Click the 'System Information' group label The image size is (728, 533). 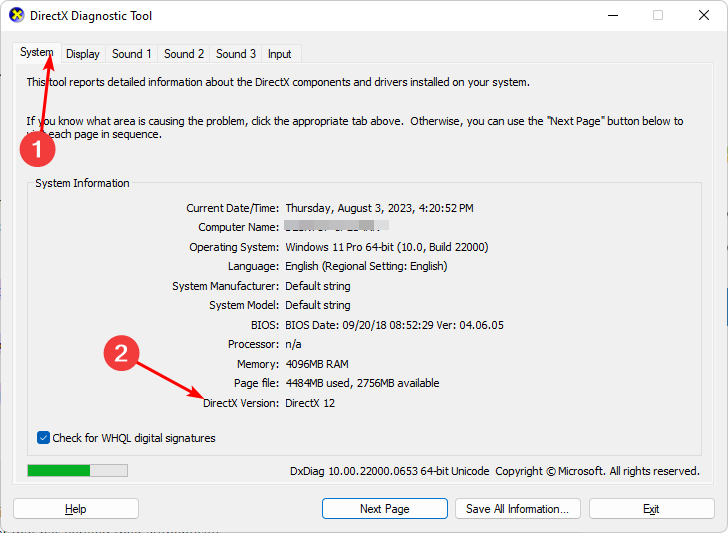[x=82, y=183]
